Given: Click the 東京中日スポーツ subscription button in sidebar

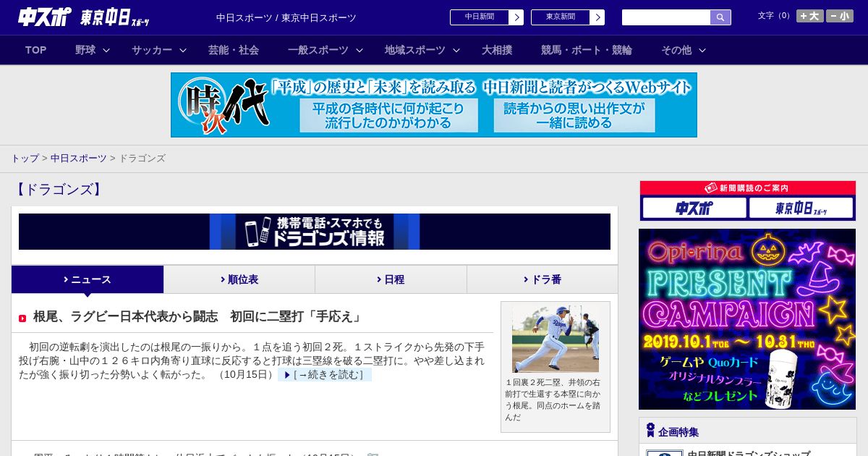Looking at the screenshot, I should pyautogui.click(x=801, y=208).
